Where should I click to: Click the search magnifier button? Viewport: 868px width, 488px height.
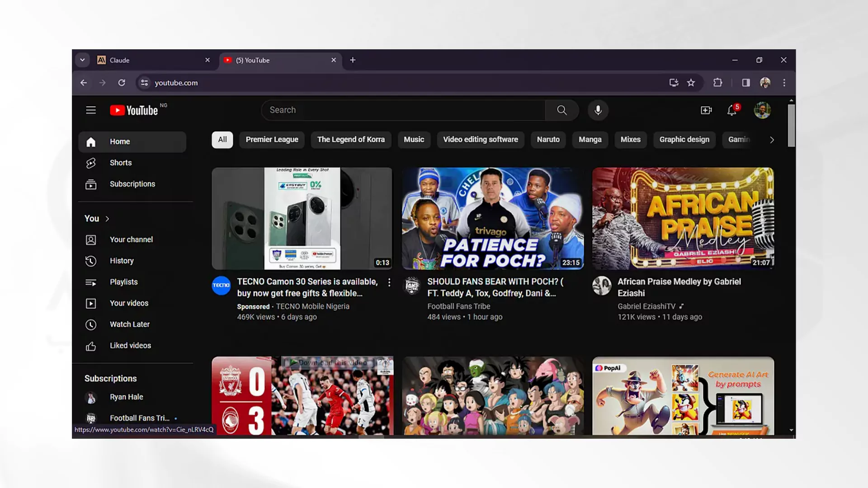pos(562,110)
